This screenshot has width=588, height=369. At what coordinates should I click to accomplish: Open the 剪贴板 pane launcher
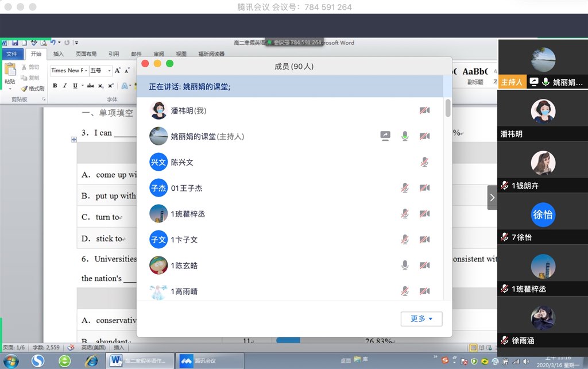(44, 99)
